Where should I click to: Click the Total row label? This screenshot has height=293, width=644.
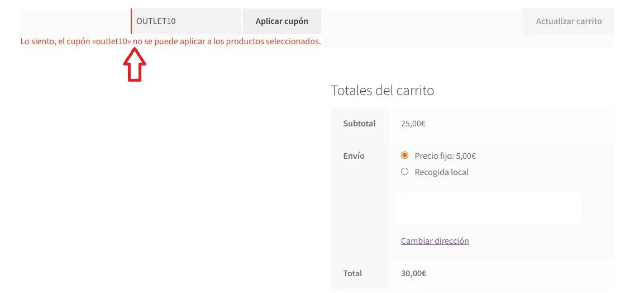tap(352, 273)
